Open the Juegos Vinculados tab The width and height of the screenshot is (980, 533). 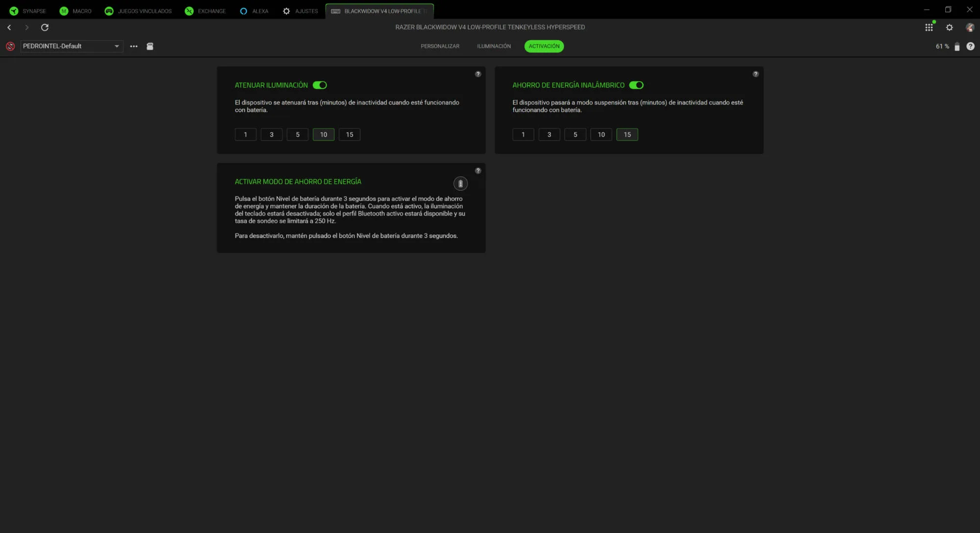(x=138, y=11)
